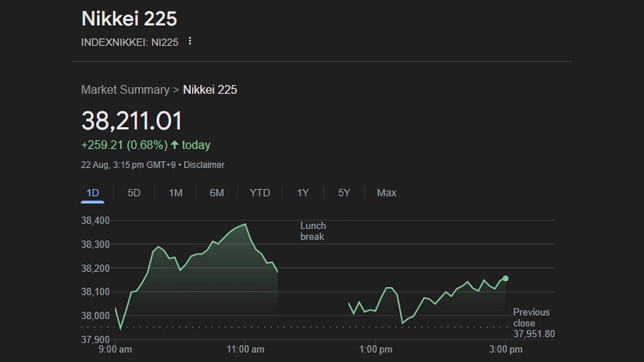Screen dimensions: 644x362
Task: Go to Market Summary breadcrumb link
Action: click(125, 90)
